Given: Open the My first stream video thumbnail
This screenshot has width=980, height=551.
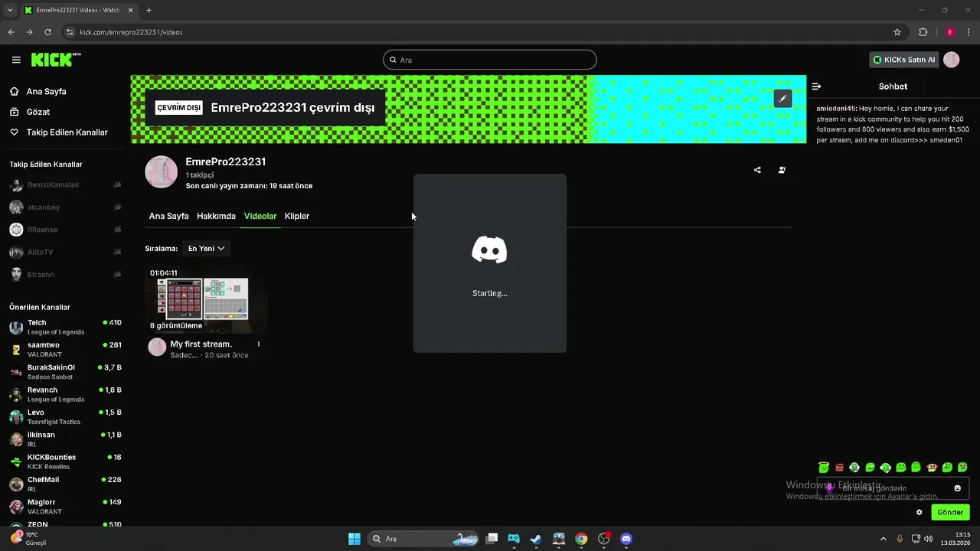Looking at the screenshot, I should coord(206,299).
